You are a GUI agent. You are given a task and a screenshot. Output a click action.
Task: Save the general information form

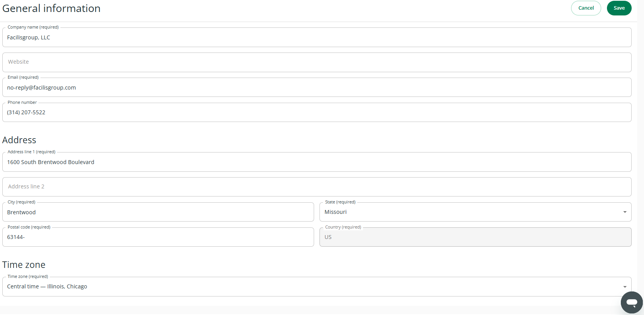pos(619,8)
